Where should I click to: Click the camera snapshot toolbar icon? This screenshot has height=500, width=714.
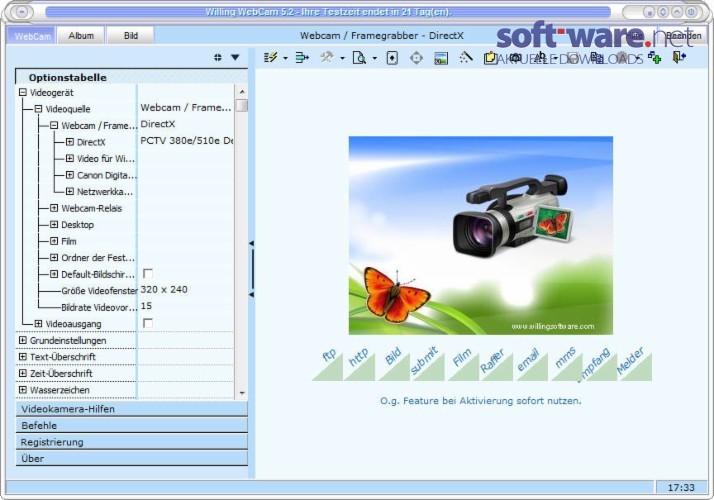click(515, 57)
